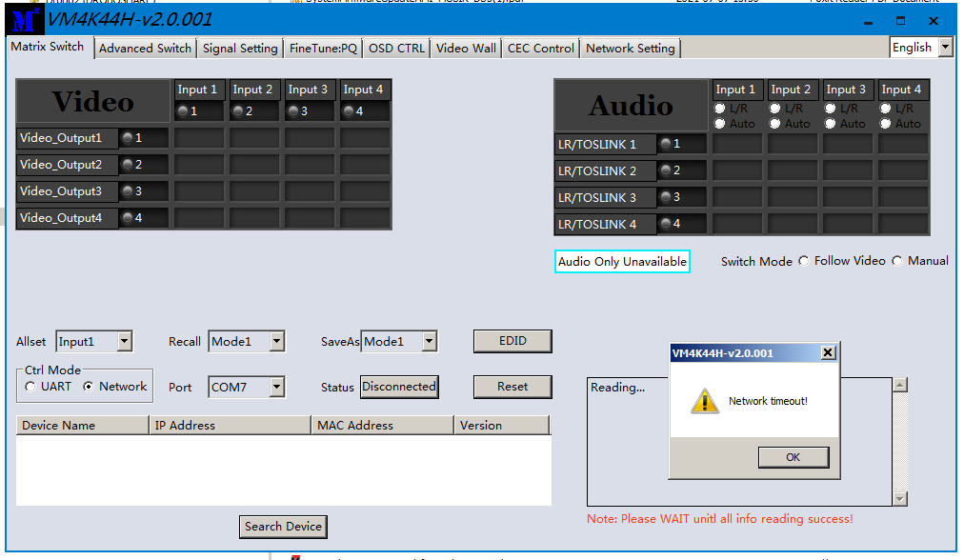Viewport: 964px width, 560px height.
Task: Enable Follow Video switch mode
Action: pyautogui.click(x=804, y=261)
